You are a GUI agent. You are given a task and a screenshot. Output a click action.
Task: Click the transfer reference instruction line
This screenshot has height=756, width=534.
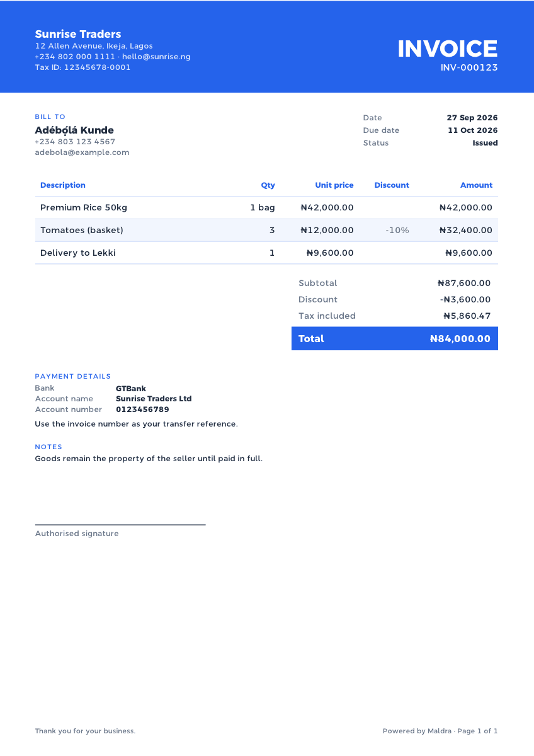pyautogui.click(x=137, y=424)
